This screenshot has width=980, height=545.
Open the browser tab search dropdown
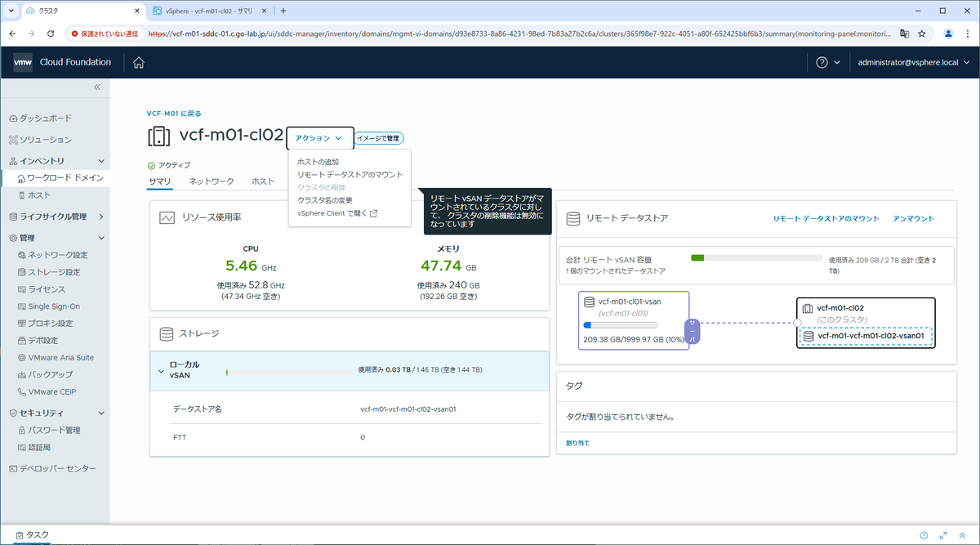point(11,11)
